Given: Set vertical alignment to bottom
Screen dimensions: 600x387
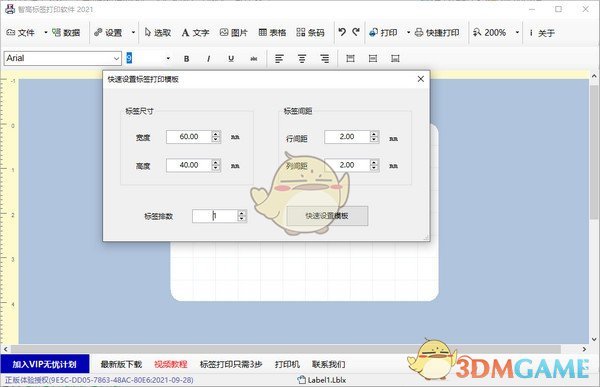Looking at the screenshot, I should tap(395, 59).
